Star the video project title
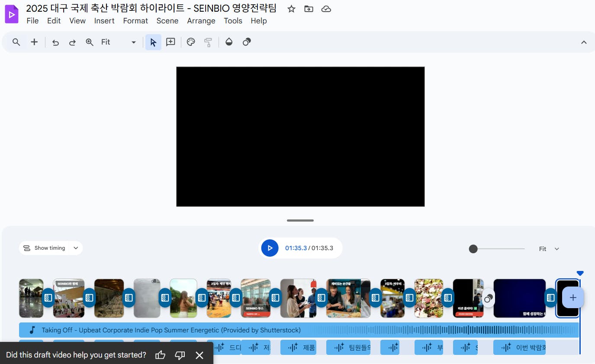This screenshot has width=595, height=364. pos(291,9)
